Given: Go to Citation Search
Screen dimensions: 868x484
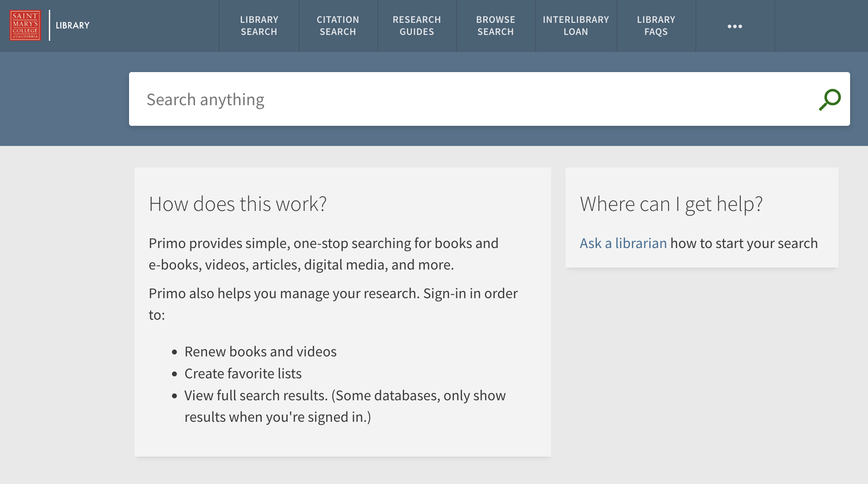Looking at the screenshot, I should (338, 26).
